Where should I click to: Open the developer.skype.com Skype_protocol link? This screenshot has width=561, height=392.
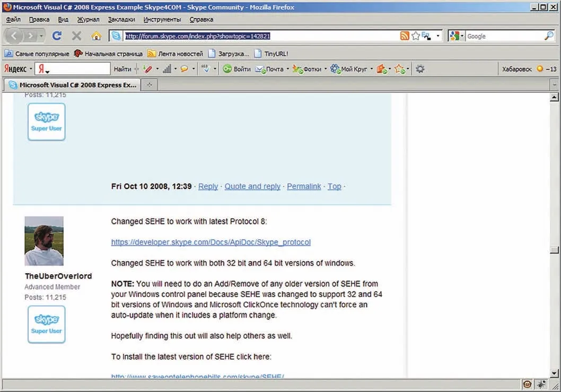pyautogui.click(x=211, y=242)
